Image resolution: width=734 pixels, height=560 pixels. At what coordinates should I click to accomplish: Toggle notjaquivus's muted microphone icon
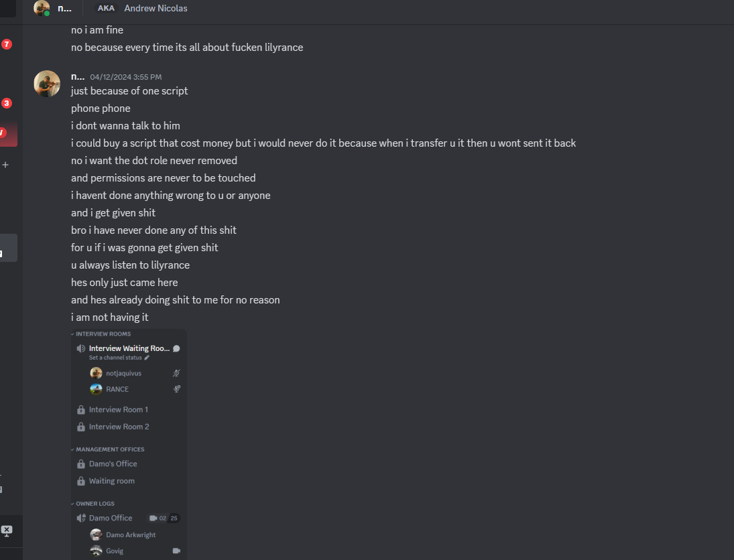pos(176,373)
